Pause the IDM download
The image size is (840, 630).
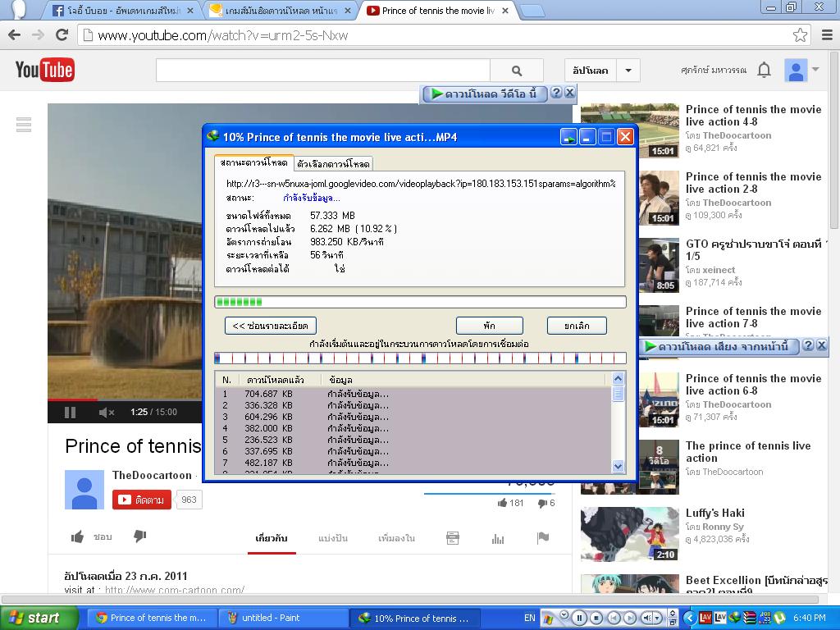[x=489, y=325]
